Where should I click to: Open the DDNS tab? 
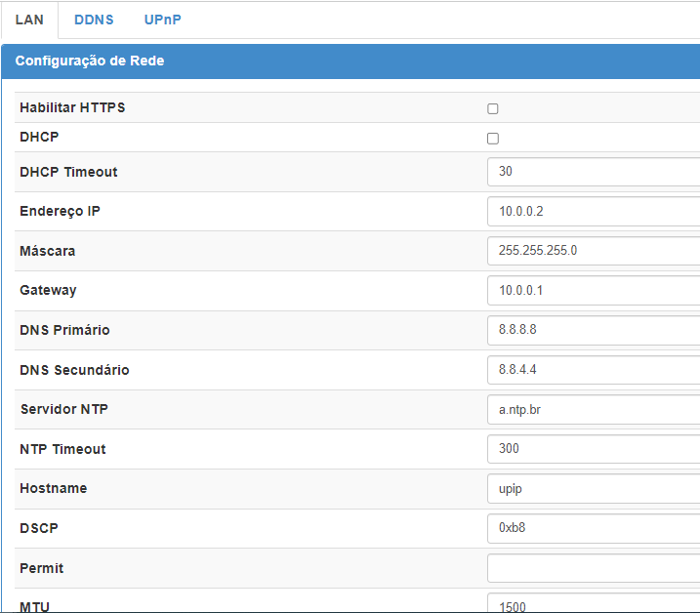point(94,20)
